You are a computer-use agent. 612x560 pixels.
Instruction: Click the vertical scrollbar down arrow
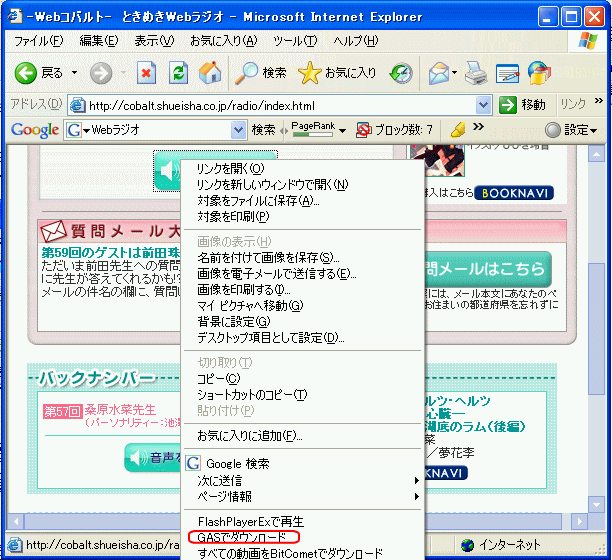click(596, 504)
